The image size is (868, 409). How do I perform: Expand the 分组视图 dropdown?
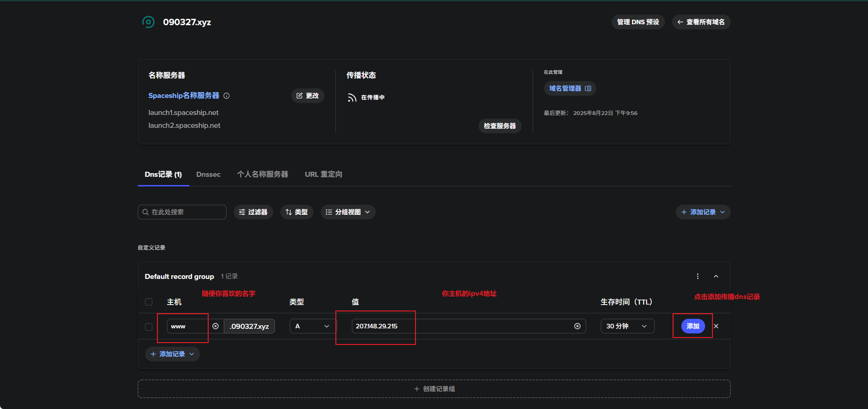(x=348, y=212)
